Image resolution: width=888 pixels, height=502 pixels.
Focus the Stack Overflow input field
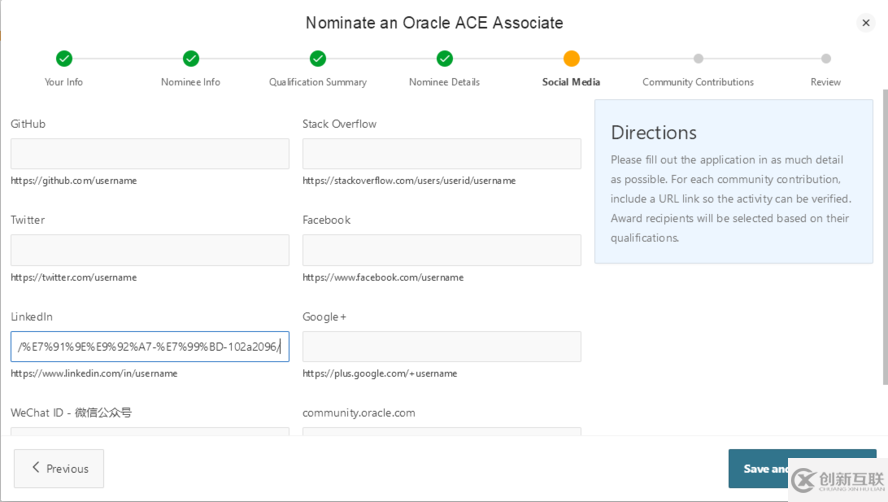pos(442,154)
